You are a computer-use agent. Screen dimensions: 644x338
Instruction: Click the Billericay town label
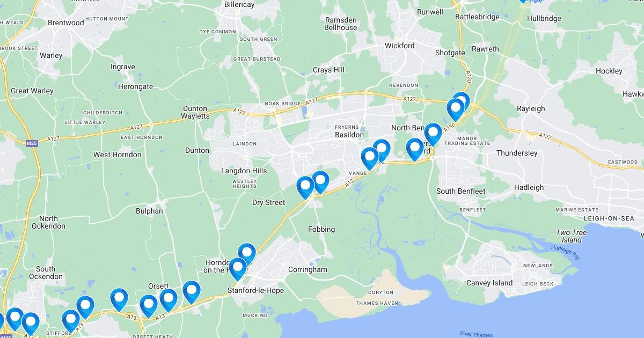coord(239,4)
